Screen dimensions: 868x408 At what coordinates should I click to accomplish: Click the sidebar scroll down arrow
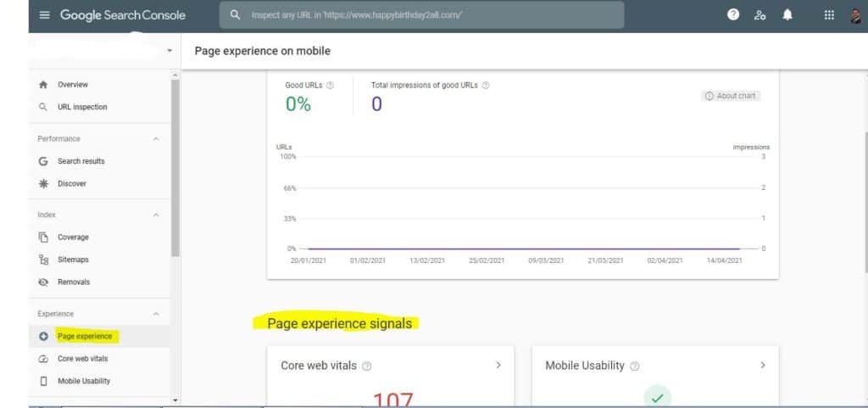coord(175,400)
